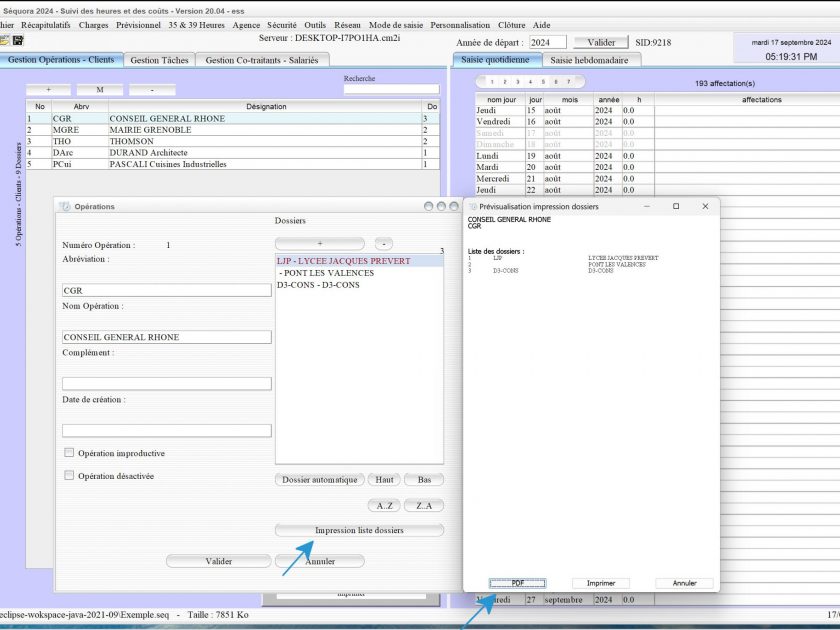Click the Opérations dialog title icon

pos(65,206)
